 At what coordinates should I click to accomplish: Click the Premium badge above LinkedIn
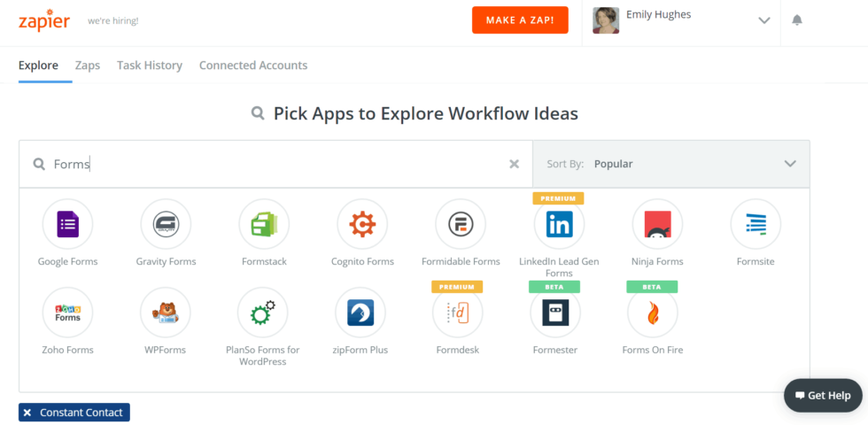[x=558, y=198]
